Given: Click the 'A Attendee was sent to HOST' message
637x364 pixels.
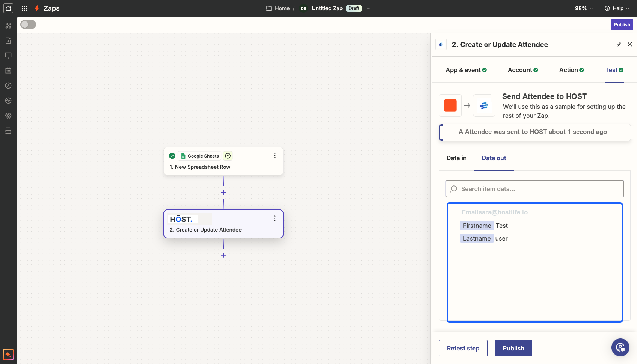Looking at the screenshot, I should (533, 132).
